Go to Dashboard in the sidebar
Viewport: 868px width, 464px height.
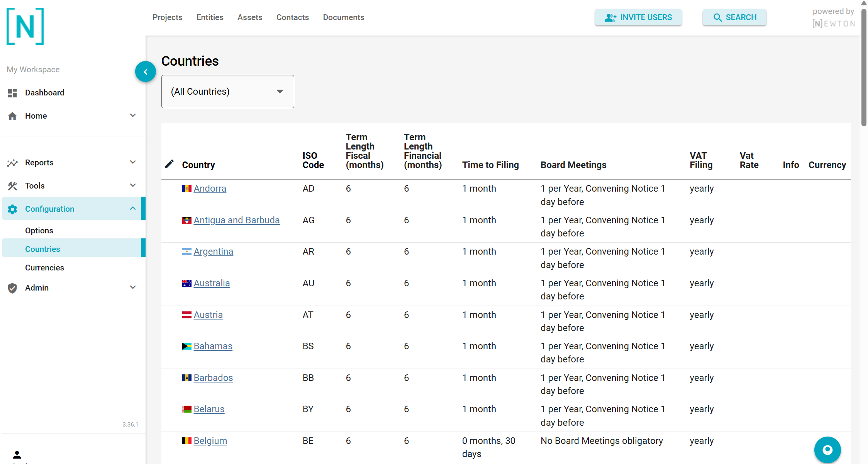[x=44, y=93]
